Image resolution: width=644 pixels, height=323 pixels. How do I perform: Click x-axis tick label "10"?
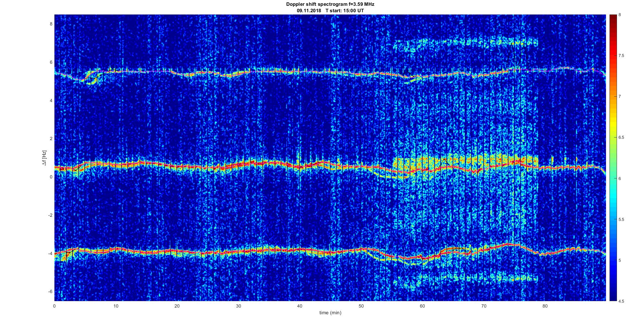116,306
